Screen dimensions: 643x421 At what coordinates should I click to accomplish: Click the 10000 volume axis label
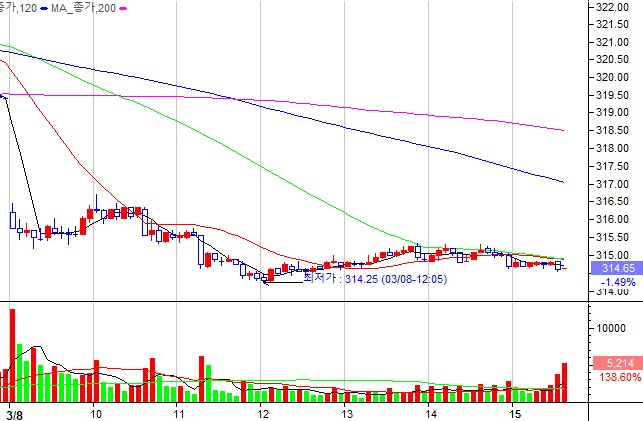click(x=611, y=328)
